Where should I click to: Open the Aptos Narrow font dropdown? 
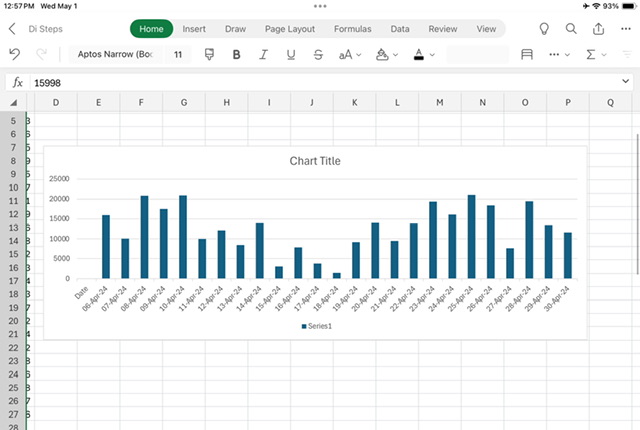point(115,54)
